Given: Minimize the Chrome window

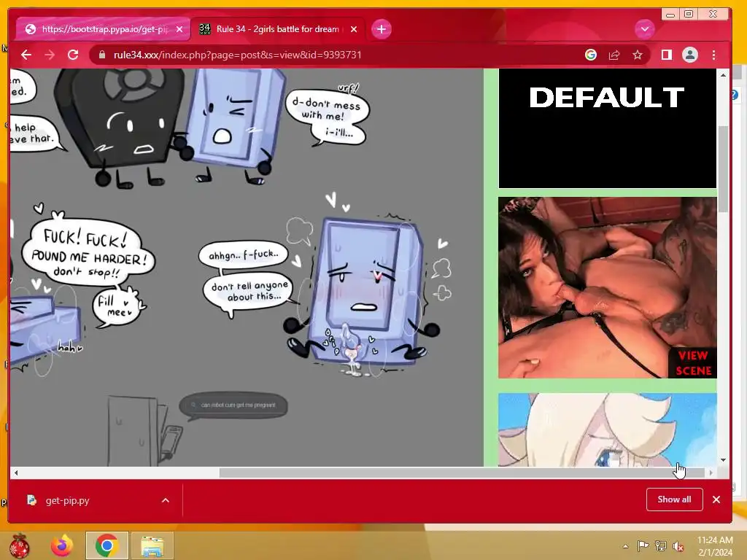Looking at the screenshot, I should tap(670, 15).
